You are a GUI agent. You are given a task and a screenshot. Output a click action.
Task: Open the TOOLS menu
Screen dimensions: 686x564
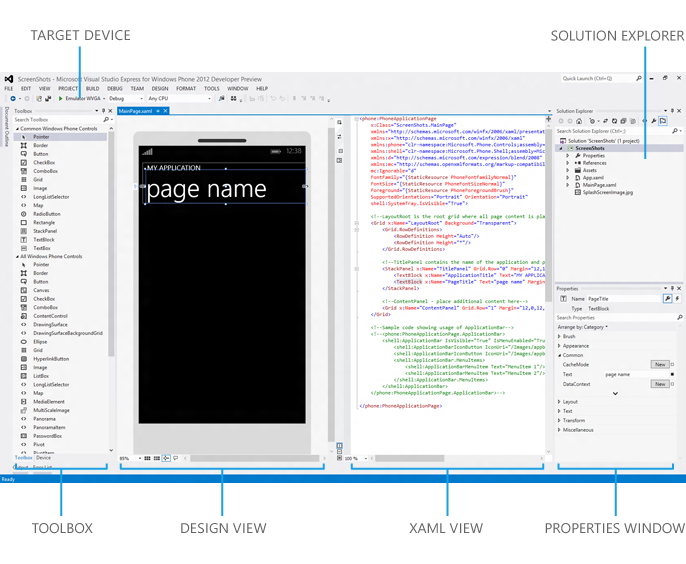pyautogui.click(x=211, y=88)
